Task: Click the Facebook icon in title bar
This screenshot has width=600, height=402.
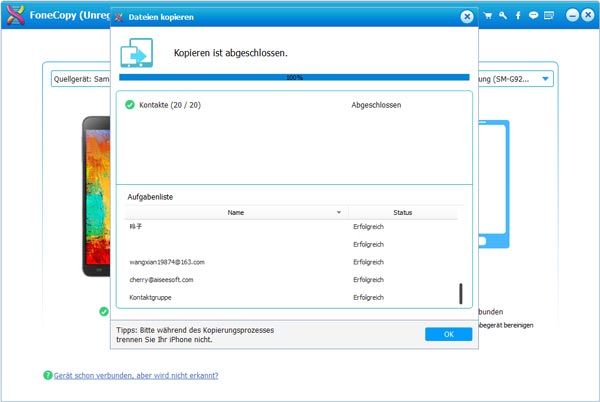Action: click(x=519, y=16)
